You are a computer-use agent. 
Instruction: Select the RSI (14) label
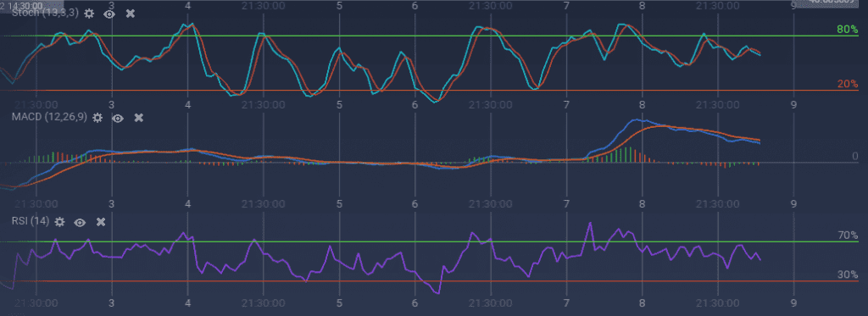[31, 221]
